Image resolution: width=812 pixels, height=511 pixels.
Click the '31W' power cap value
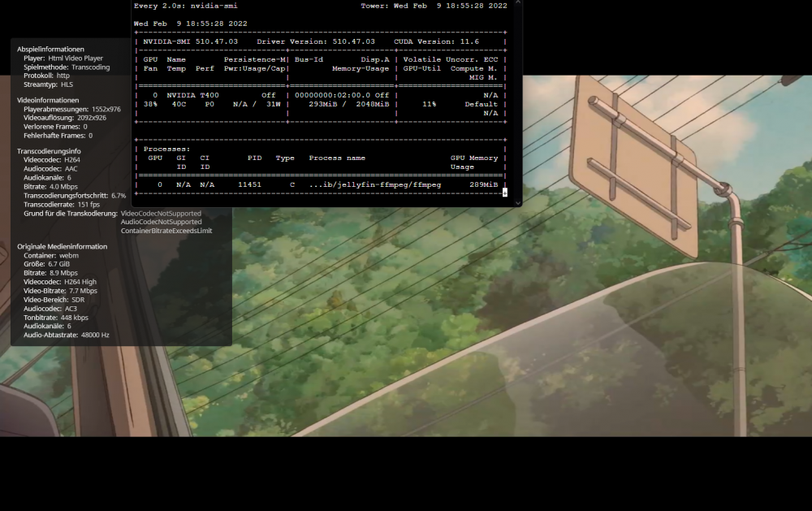[x=274, y=104]
